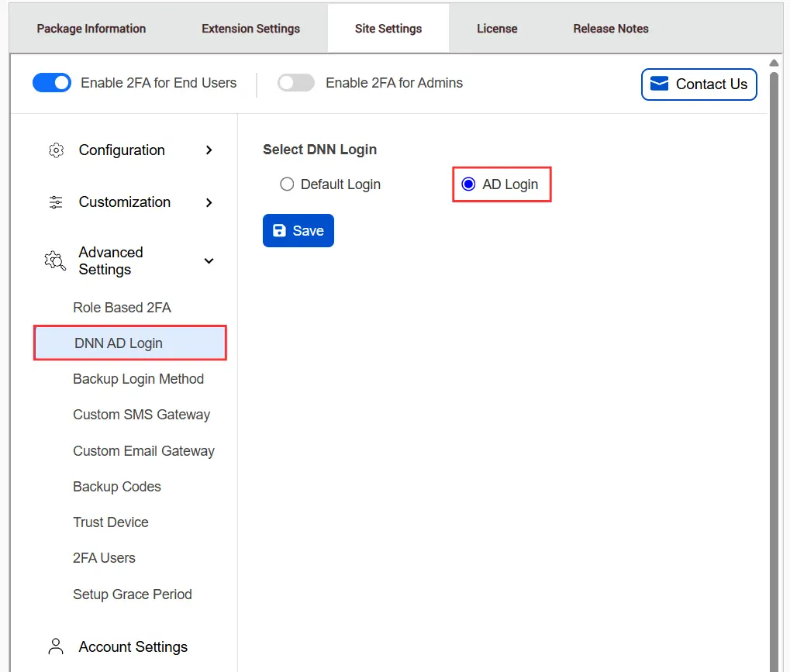Switch to the License tab

[x=496, y=28]
